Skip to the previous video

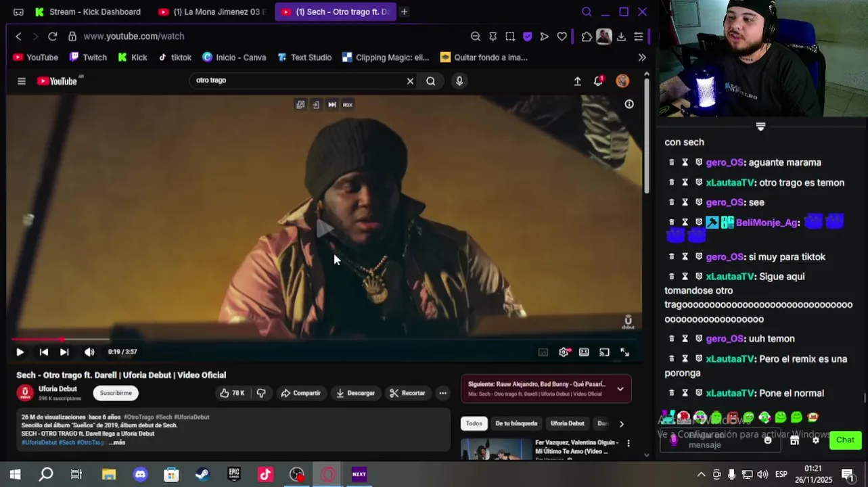43,352
